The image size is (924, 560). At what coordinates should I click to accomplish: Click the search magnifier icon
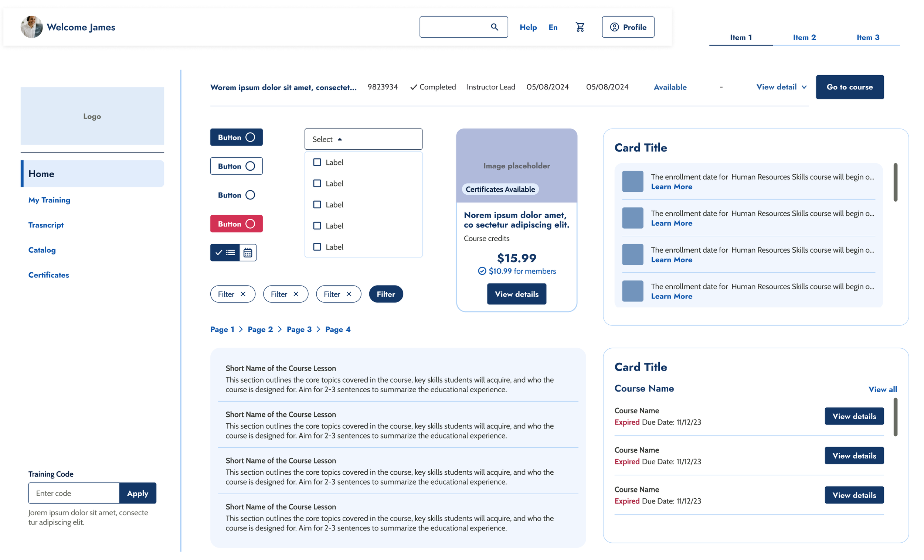pos(494,27)
